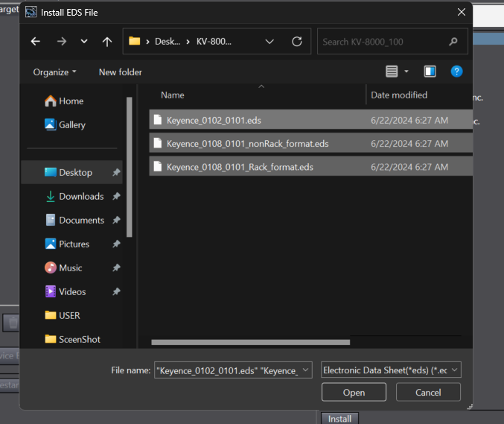The height and width of the screenshot is (424, 504).
Task: Expand the address bar history dropdown
Action: click(x=269, y=42)
